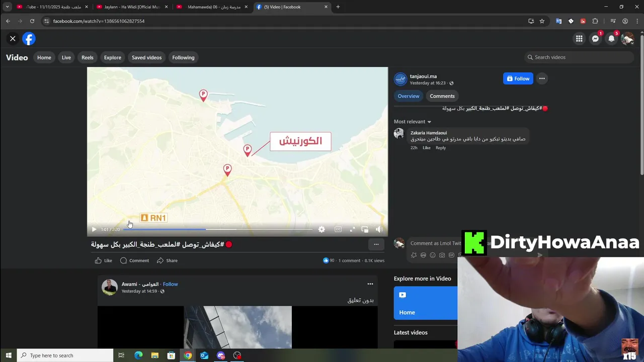The height and width of the screenshot is (362, 644).
Task: Open the Extensions puzzle menu
Action: [595, 21]
